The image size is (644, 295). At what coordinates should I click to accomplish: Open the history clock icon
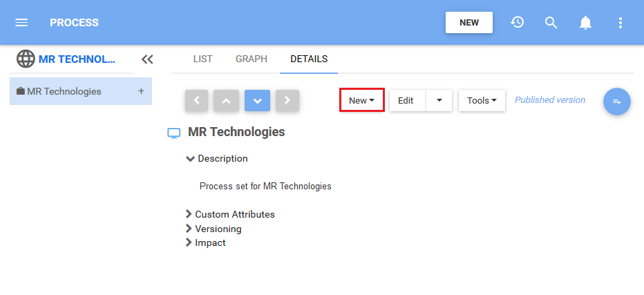pyautogui.click(x=517, y=22)
